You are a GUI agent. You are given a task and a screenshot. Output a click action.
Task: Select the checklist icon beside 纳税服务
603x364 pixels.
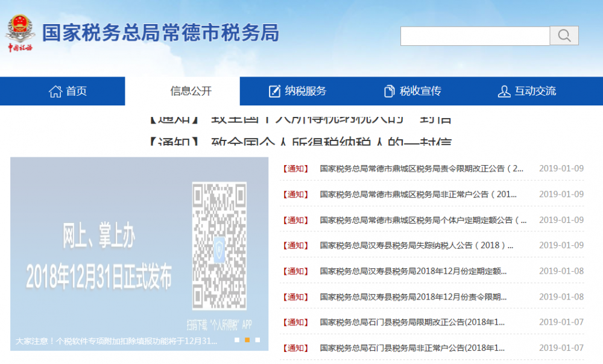click(273, 91)
